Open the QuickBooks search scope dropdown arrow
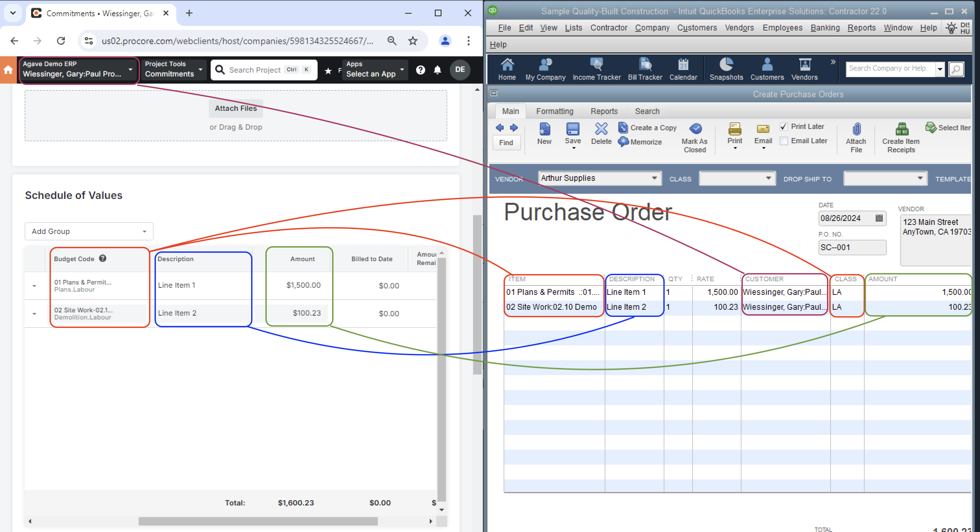Viewport: 980px width, 532px height. 940,69
